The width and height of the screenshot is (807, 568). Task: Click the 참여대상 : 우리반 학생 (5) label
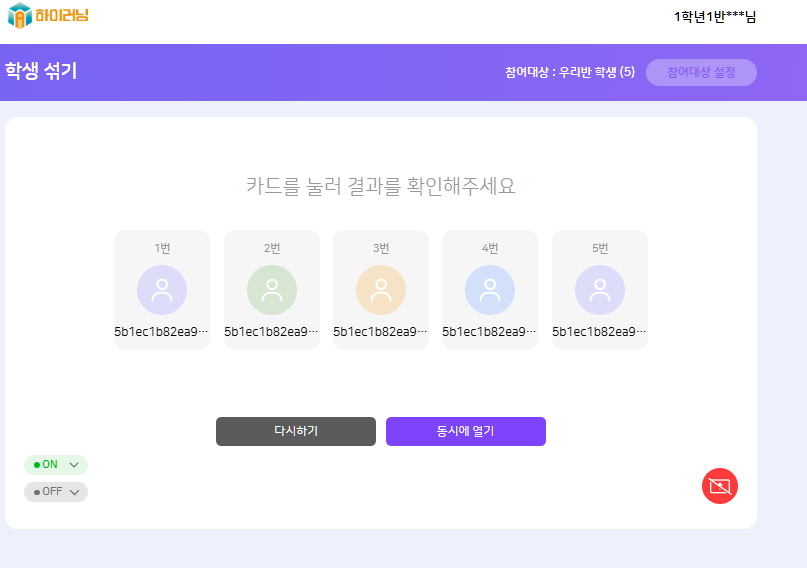tap(570, 72)
